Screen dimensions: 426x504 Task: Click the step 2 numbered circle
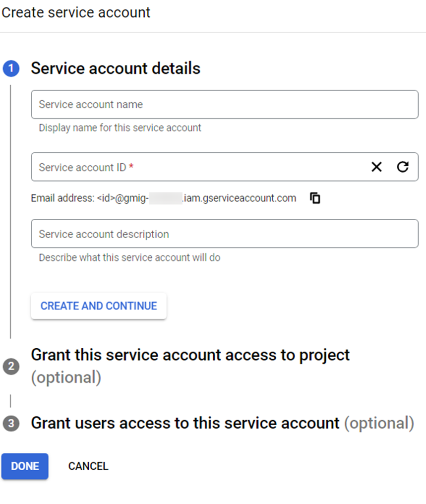[11, 366]
